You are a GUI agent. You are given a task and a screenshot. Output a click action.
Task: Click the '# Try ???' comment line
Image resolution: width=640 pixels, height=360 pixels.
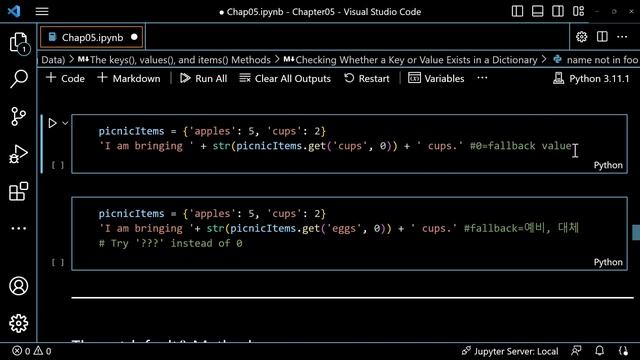(x=170, y=243)
